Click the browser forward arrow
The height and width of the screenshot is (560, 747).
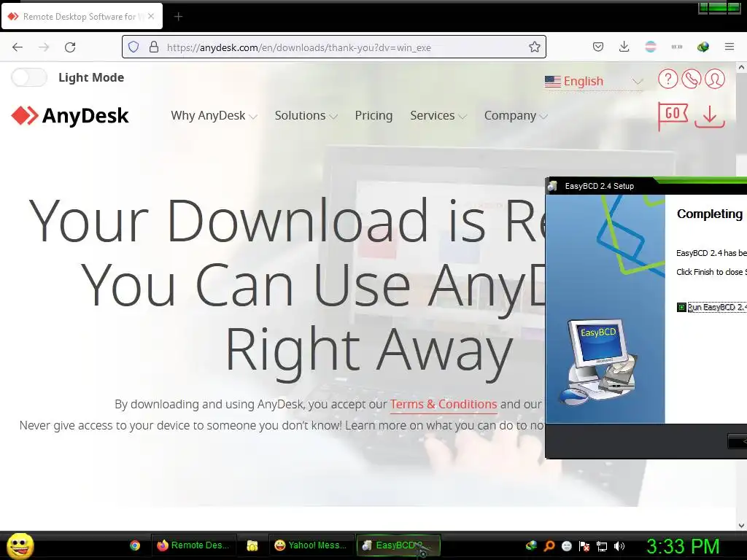(x=44, y=47)
